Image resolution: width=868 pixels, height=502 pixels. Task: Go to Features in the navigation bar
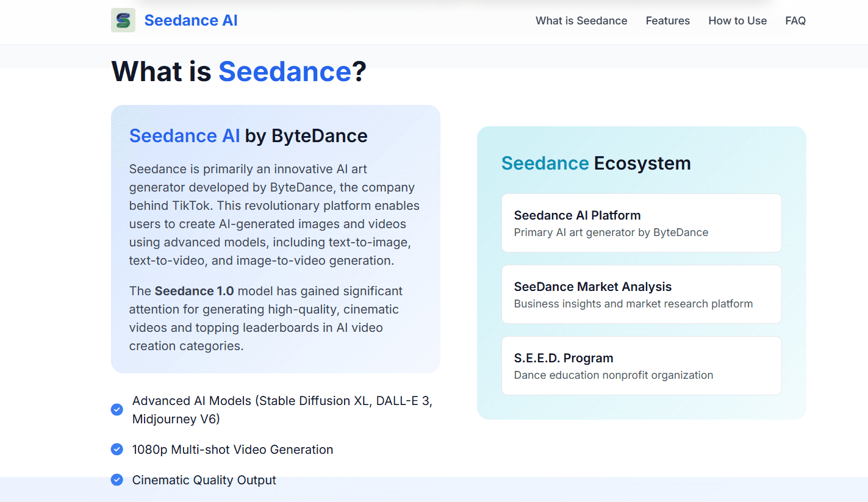tap(667, 21)
